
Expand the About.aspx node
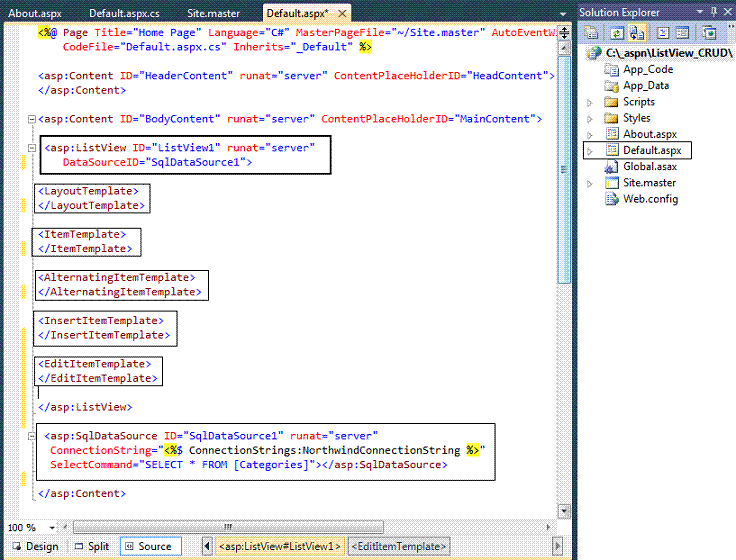[x=590, y=135]
